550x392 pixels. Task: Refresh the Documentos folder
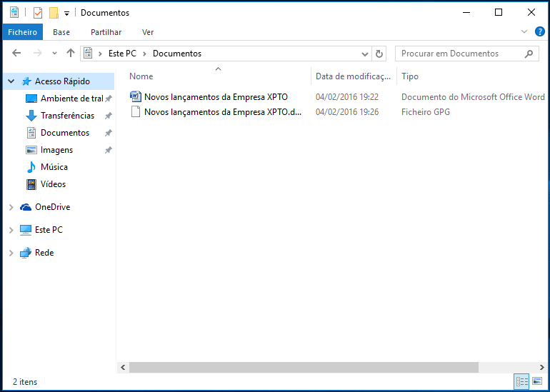click(379, 54)
